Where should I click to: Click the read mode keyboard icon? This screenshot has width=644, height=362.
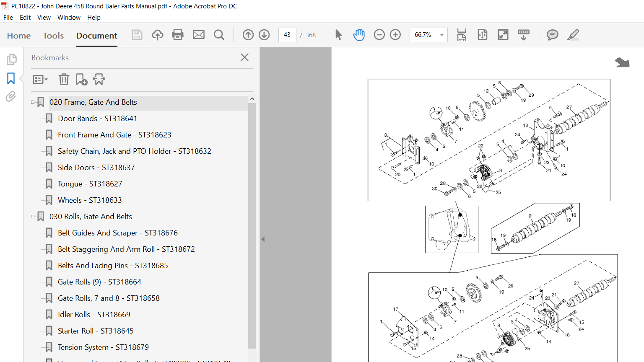click(x=524, y=35)
